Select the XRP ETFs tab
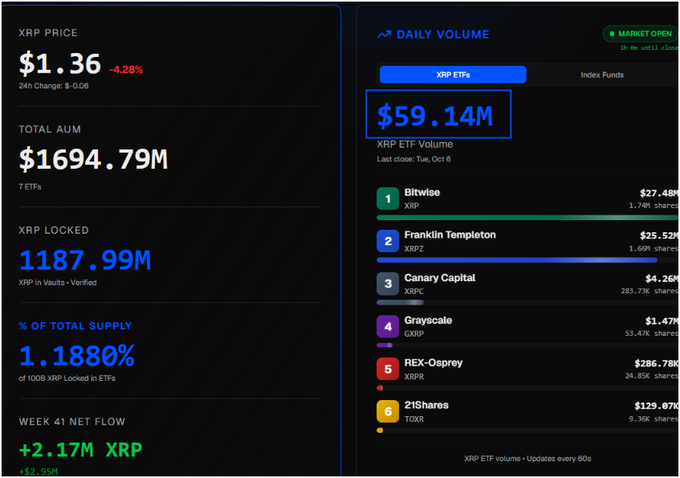 click(x=453, y=75)
